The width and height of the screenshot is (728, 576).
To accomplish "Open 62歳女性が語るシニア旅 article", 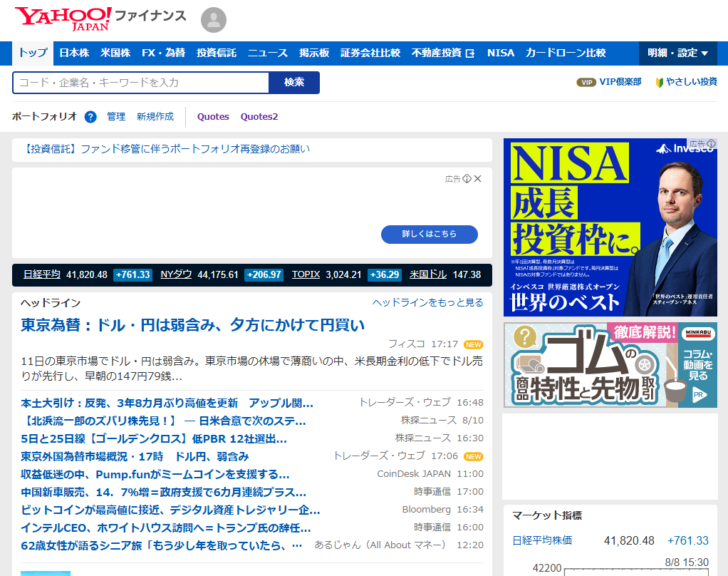I will [x=162, y=546].
